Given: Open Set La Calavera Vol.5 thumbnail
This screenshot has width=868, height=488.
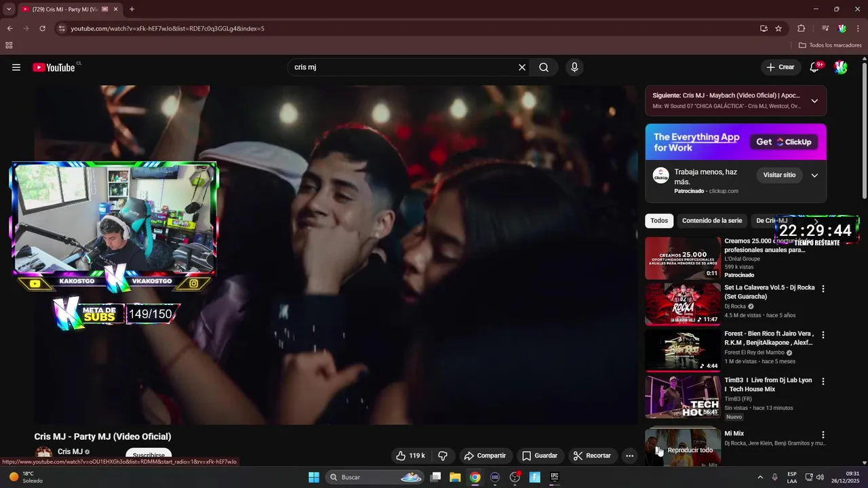Looking at the screenshot, I should (x=683, y=304).
